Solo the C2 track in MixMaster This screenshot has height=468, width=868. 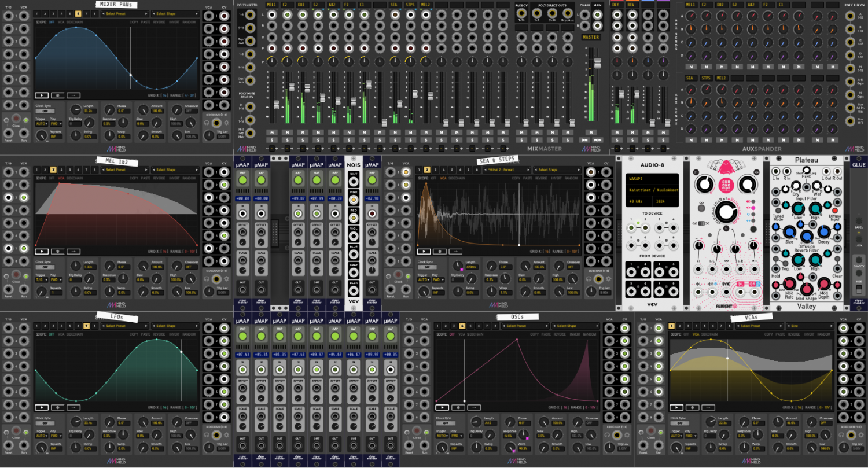(286, 140)
